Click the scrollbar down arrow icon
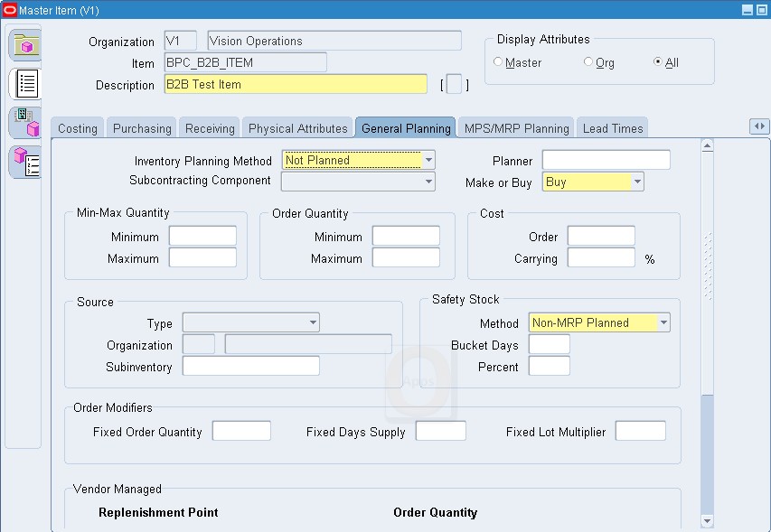The height and width of the screenshot is (532, 771). pos(706,520)
